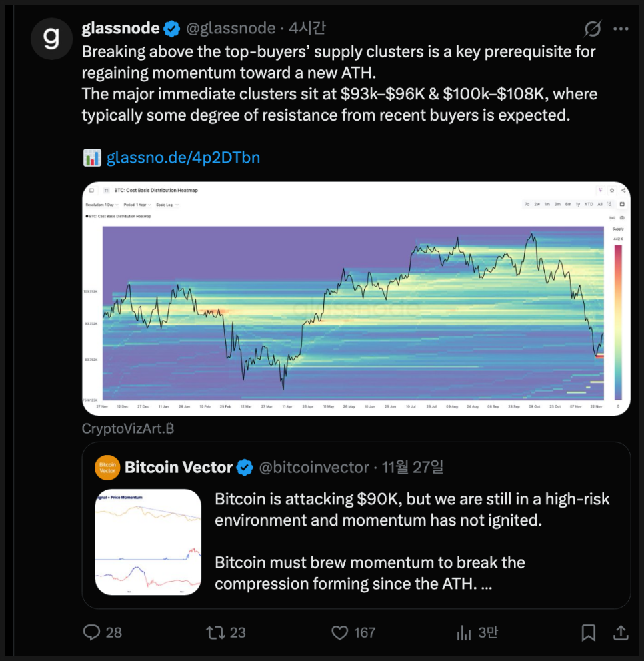Bookmark this glassnode post
The height and width of the screenshot is (661, 644).
(588, 632)
